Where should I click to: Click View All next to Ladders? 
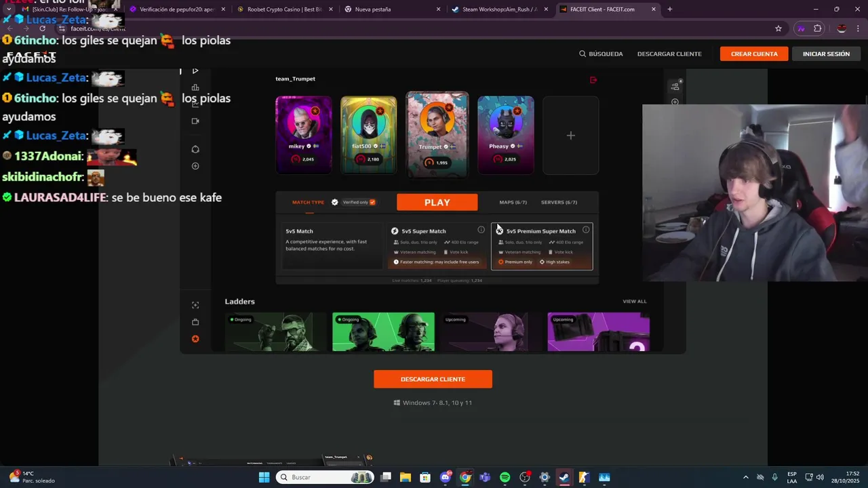click(635, 301)
